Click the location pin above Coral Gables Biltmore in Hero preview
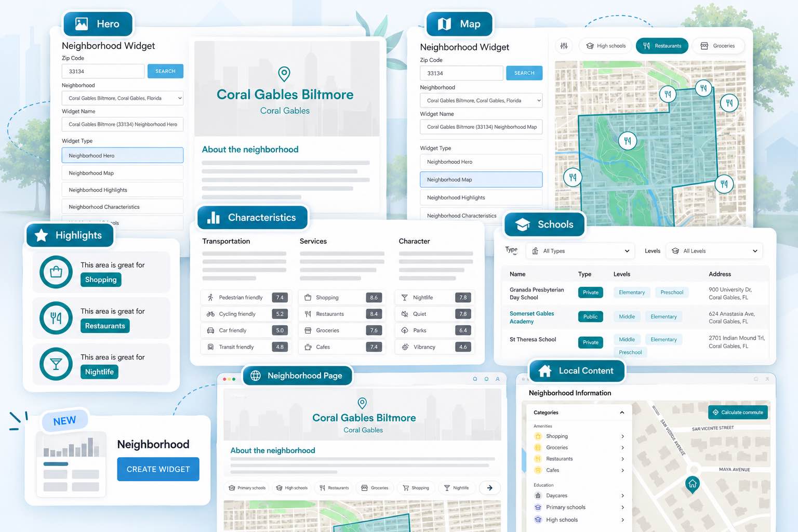Image resolution: width=798 pixels, height=532 pixels. coord(284,74)
